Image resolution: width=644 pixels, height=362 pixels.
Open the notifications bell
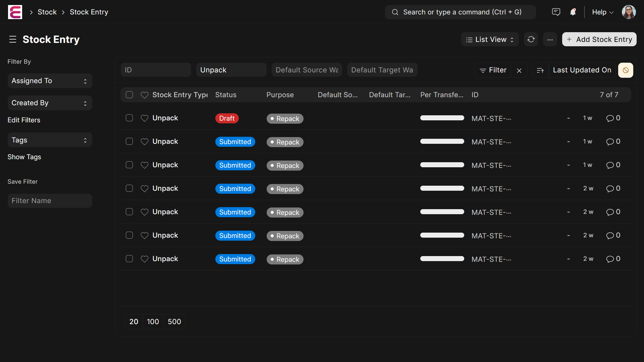point(573,12)
